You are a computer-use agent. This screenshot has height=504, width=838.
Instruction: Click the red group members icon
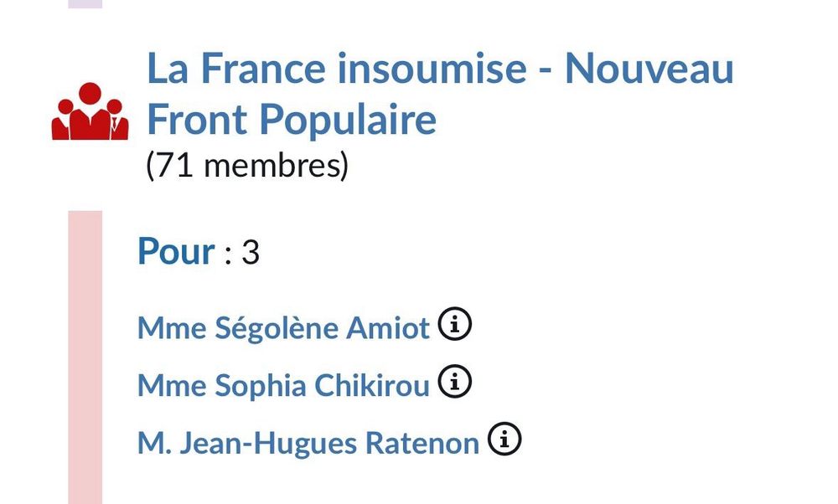(90, 111)
